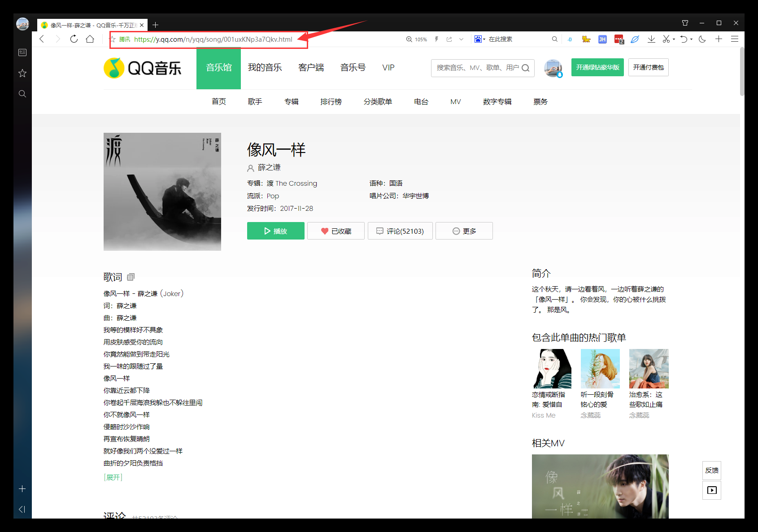Open the blue leaf extension icon

pyautogui.click(x=635, y=39)
